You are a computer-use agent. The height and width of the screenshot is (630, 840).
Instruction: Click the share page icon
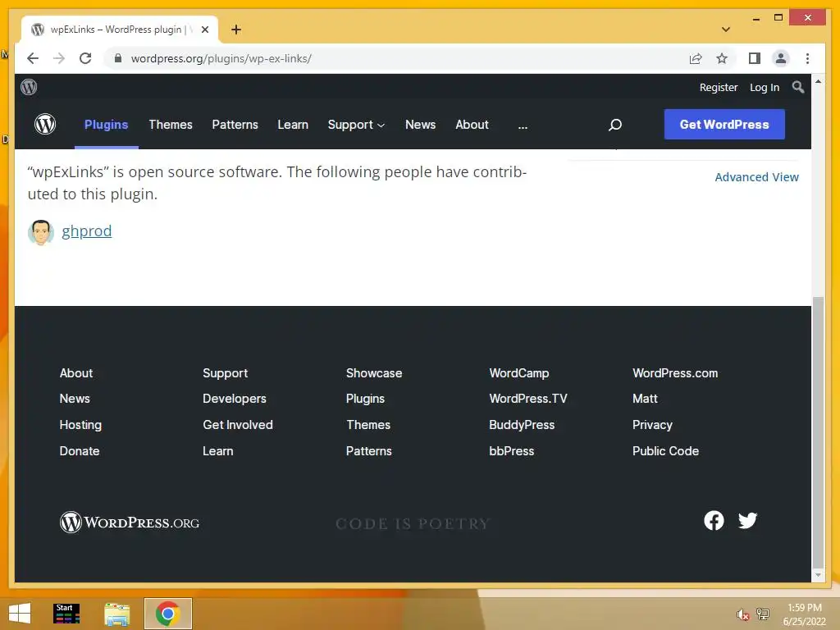click(x=696, y=58)
